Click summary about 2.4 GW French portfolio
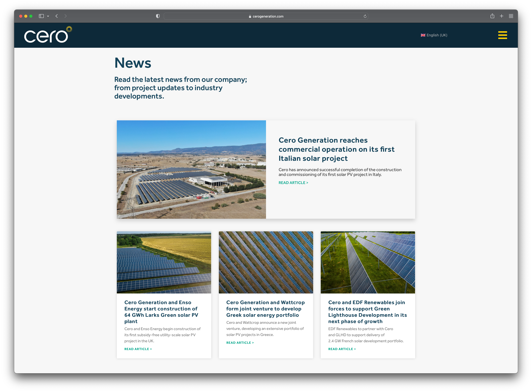532x392 pixels. click(x=366, y=335)
